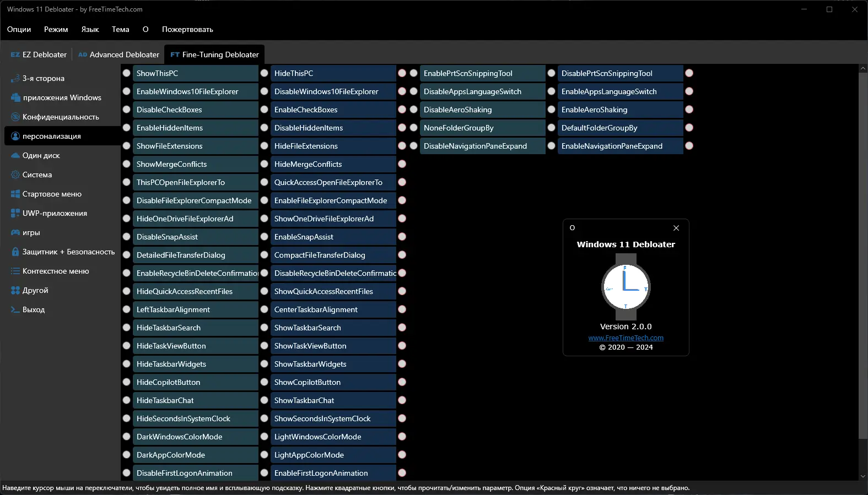Show the Контекстное меню section
868x495 pixels.
click(62, 271)
